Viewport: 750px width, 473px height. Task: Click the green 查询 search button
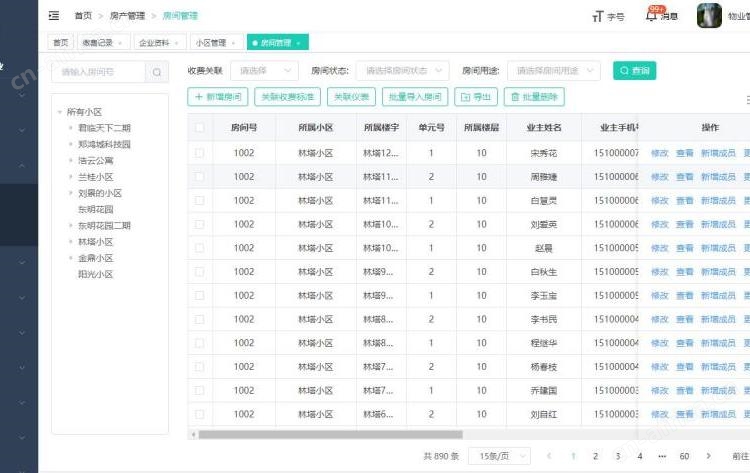(x=634, y=71)
